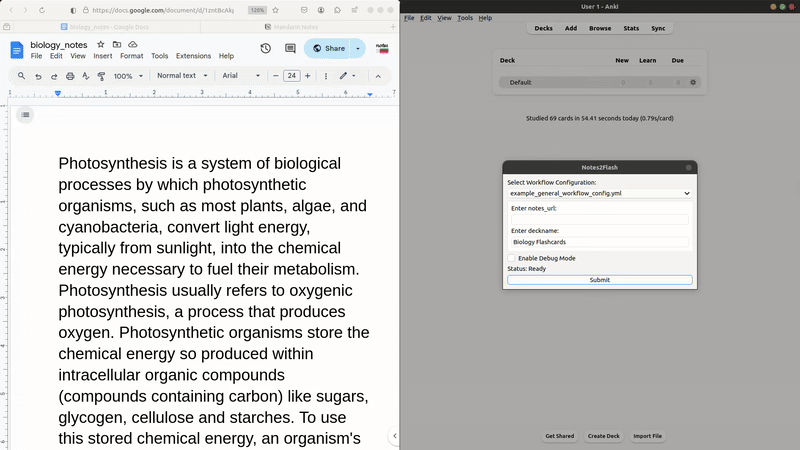Show the document outline icon
This screenshot has width=800, height=450.
pyautogui.click(x=26, y=115)
